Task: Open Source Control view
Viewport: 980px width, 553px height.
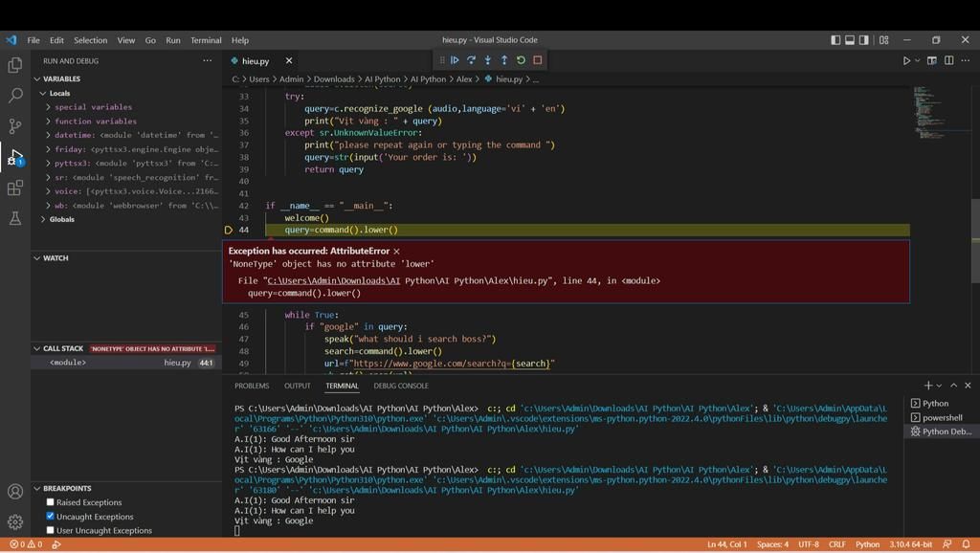Action: click(15, 126)
